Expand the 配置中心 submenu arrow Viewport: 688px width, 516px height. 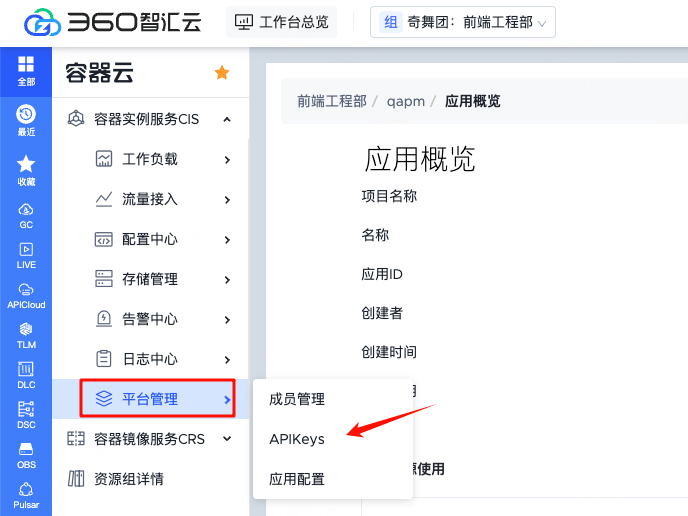pyautogui.click(x=227, y=240)
